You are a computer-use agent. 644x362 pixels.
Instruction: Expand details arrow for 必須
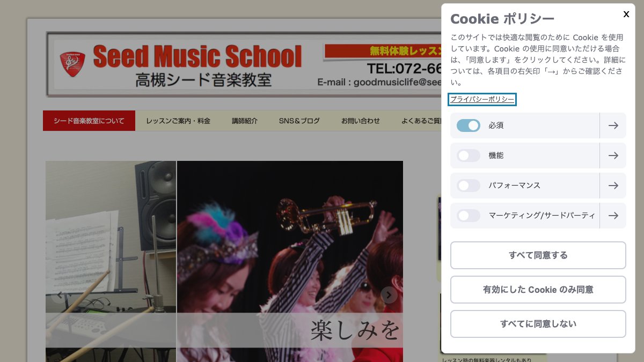[x=613, y=125]
